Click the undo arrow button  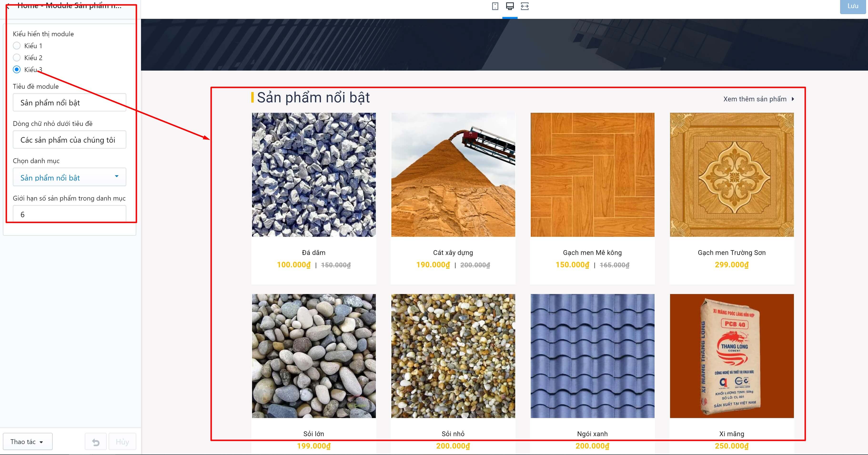click(96, 442)
